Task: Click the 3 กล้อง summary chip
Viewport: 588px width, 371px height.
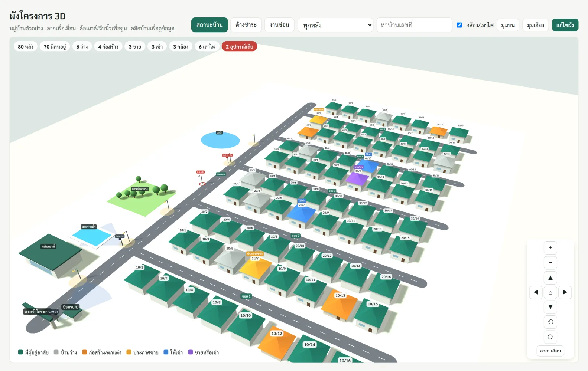Action: [x=181, y=47]
